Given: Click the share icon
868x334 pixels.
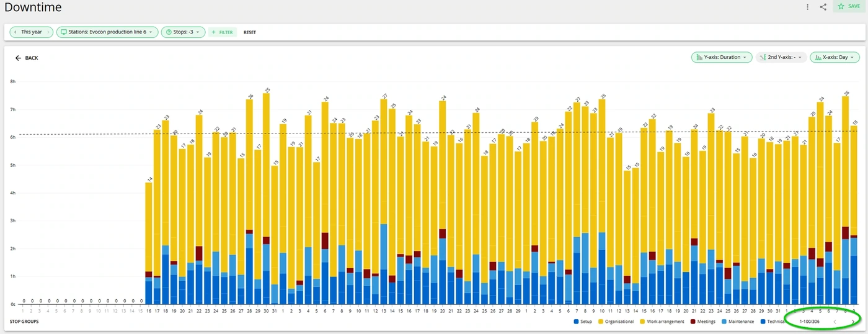Looking at the screenshot, I should coord(823,7).
